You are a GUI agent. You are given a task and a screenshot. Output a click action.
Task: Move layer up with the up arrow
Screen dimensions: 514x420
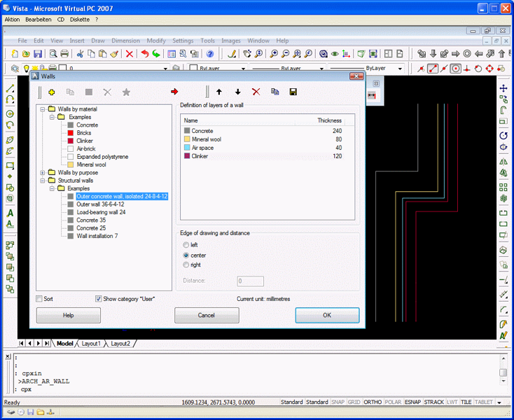(x=219, y=92)
